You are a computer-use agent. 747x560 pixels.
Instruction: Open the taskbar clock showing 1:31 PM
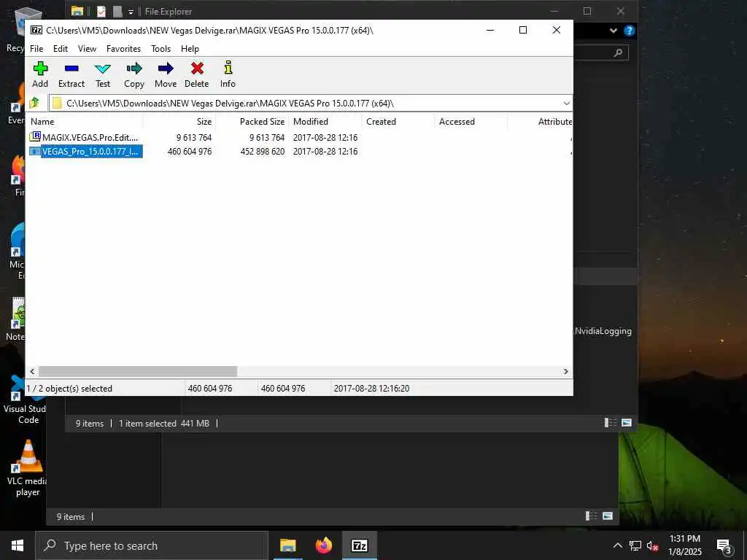(x=684, y=545)
